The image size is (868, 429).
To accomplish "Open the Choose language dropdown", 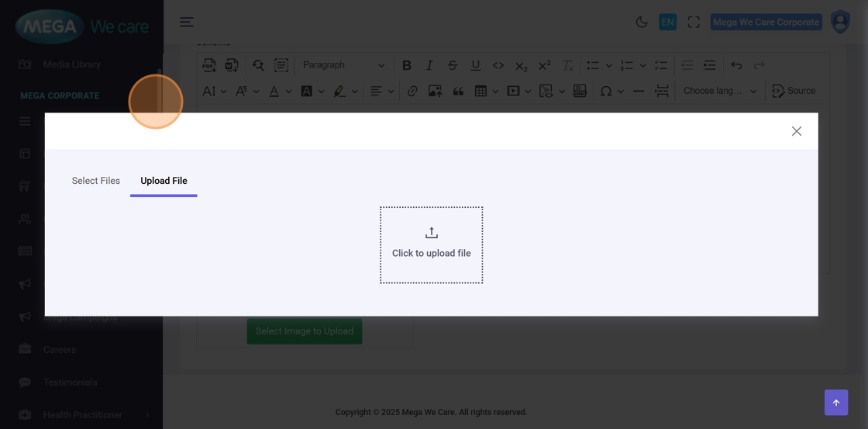I will click(719, 91).
